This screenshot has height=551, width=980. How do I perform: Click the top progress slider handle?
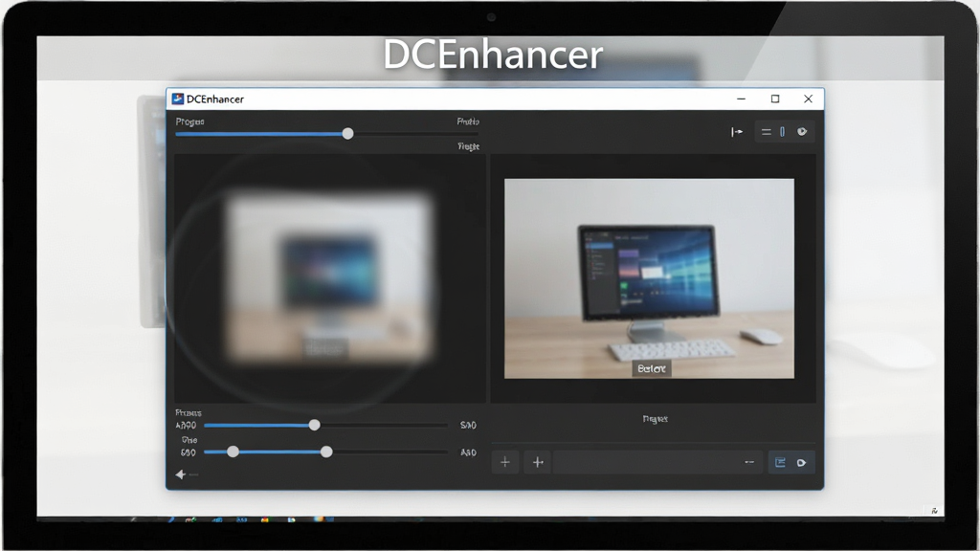(348, 134)
